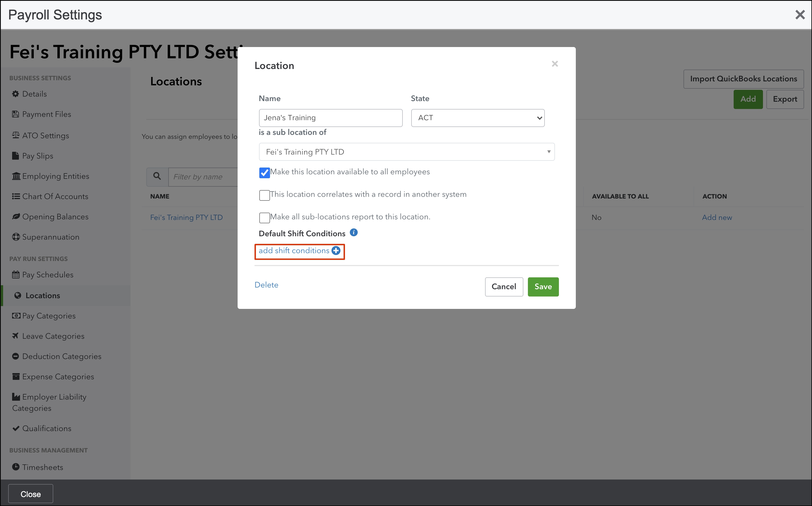Uncheck Make this location available to all employees
This screenshot has height=506, width=812.
(x=264, y=173)
